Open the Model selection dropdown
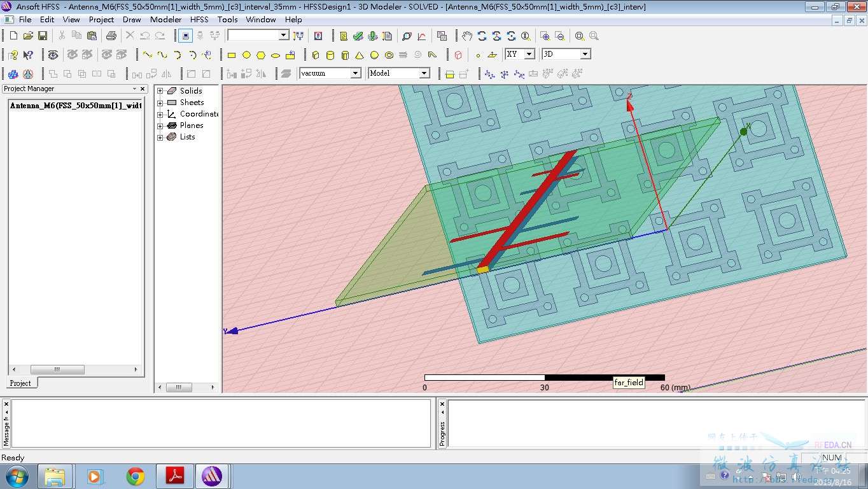The width and height of the screenshot is (868, 489). pos(424,73)
